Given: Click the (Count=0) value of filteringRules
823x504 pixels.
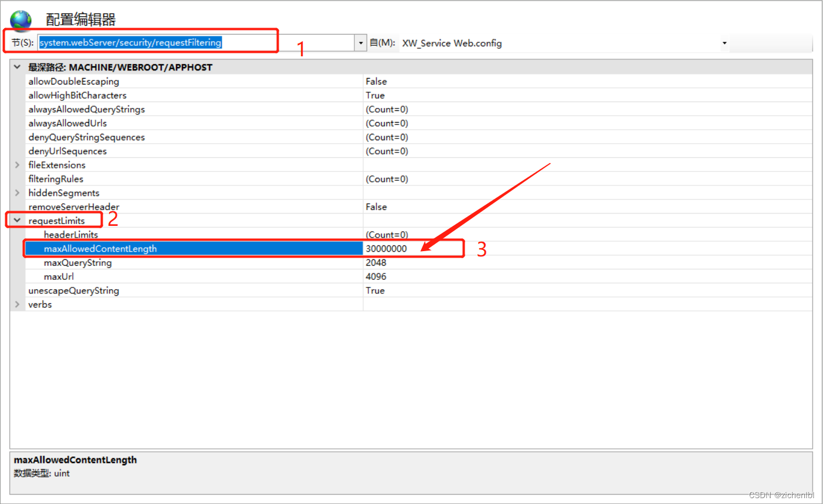Looking at the screenshot, I should pyautogui.click(x=387, y=179).
